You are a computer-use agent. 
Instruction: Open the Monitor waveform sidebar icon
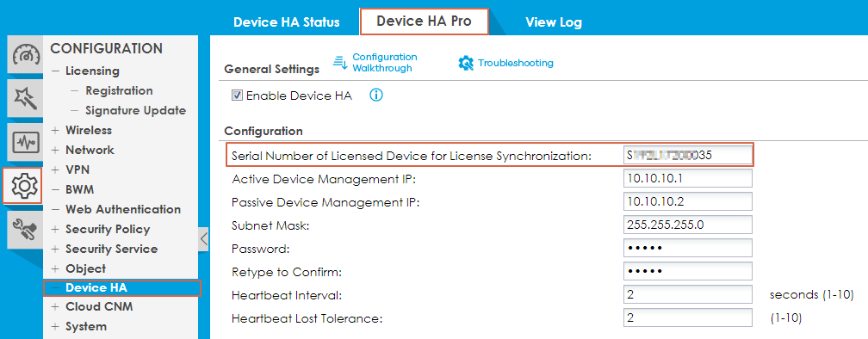tap(24, 142)
